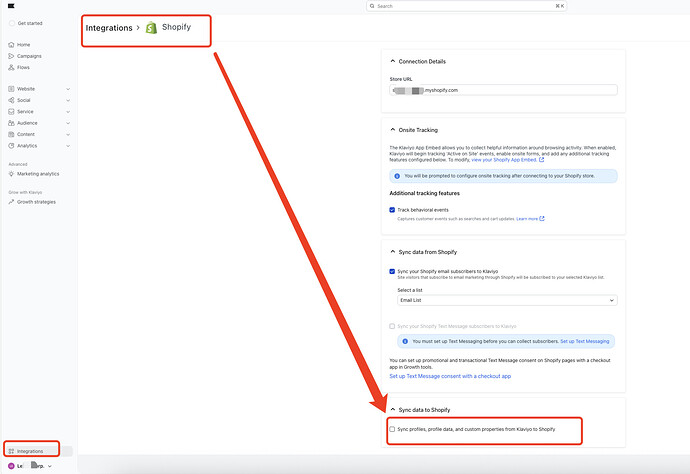Collapse the Connection Details section
This screenshot has width=690, height=474.
coord(393,61)
